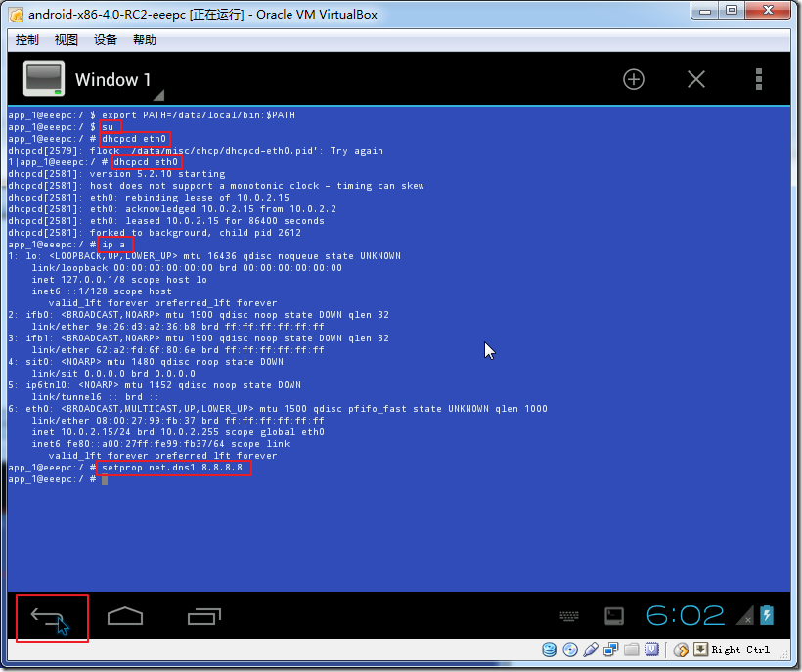Click the 'su' command text
802x672 pixels.
click(108, 127)
